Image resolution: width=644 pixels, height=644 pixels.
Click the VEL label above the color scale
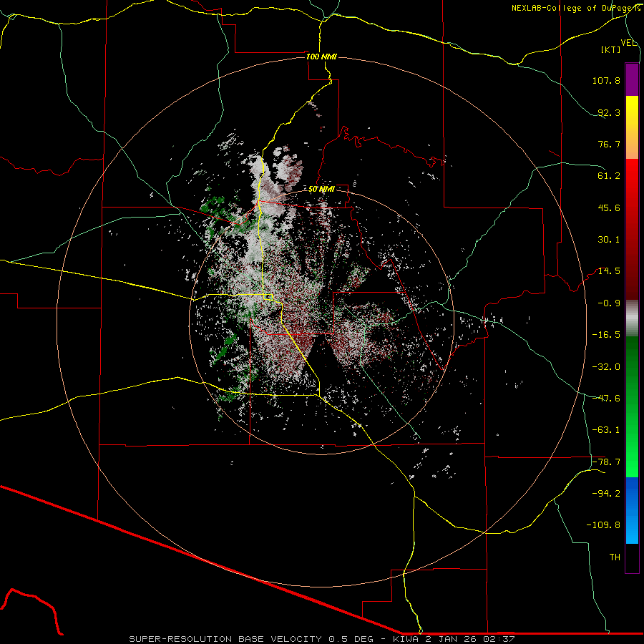point(628,43)
